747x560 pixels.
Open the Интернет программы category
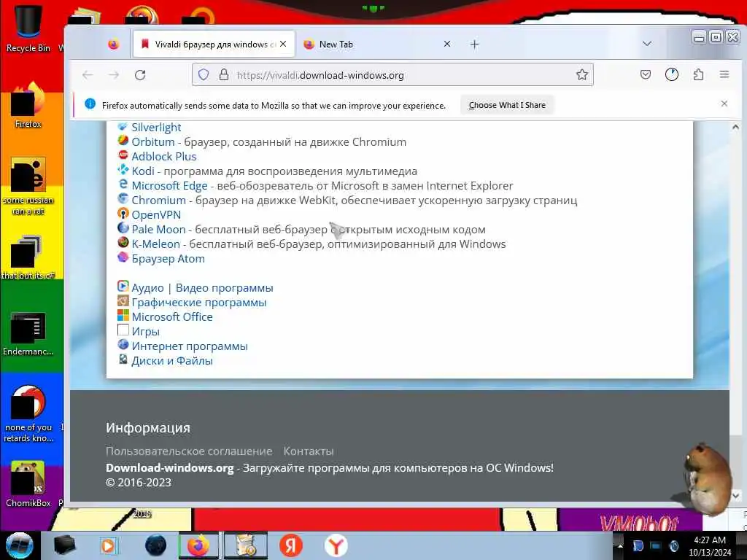click(x=190, y=346)
